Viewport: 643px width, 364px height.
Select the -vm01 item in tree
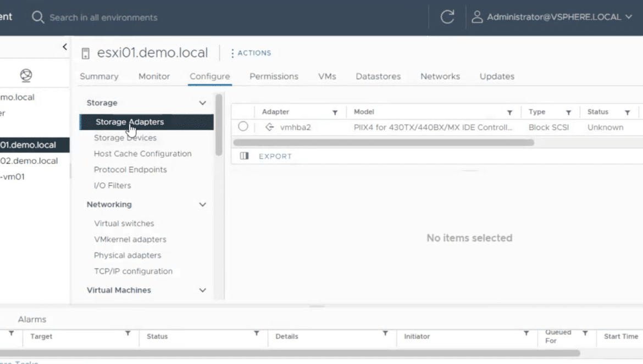(12, 177)
